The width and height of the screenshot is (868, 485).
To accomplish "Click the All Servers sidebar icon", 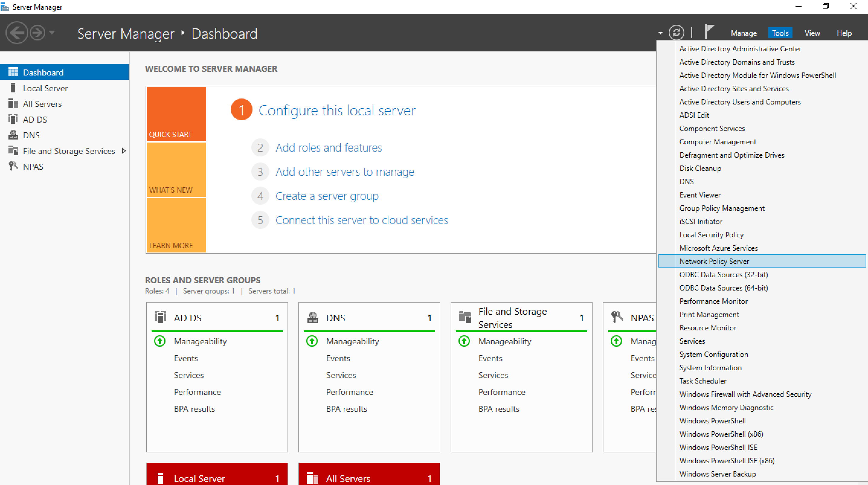I will click(13, 104).
